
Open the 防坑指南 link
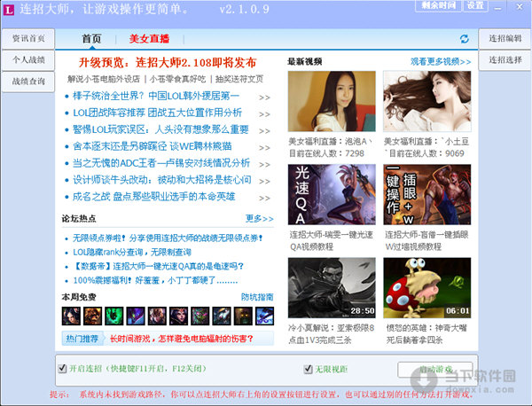257,297
